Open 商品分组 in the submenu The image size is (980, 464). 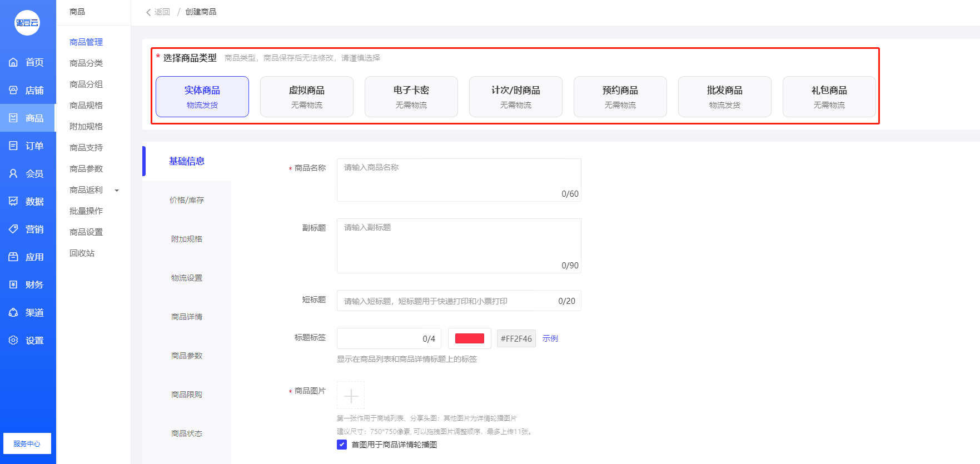[x=86, y=84]
